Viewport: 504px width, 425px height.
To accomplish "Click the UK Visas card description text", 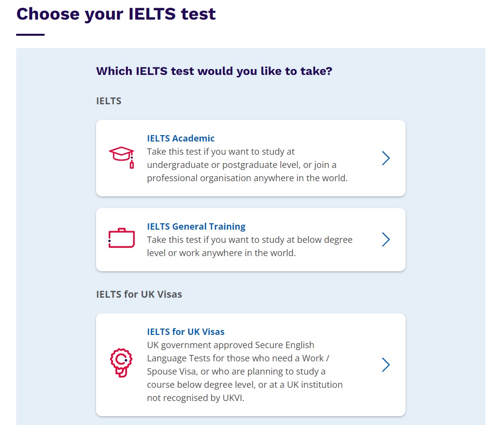I will [244, 371].
